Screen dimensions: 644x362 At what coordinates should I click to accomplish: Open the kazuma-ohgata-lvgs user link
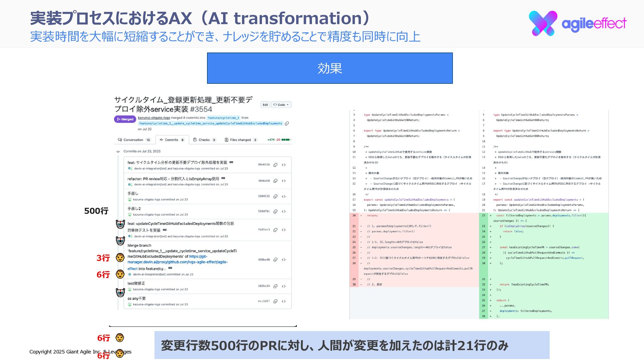[154, 118]
